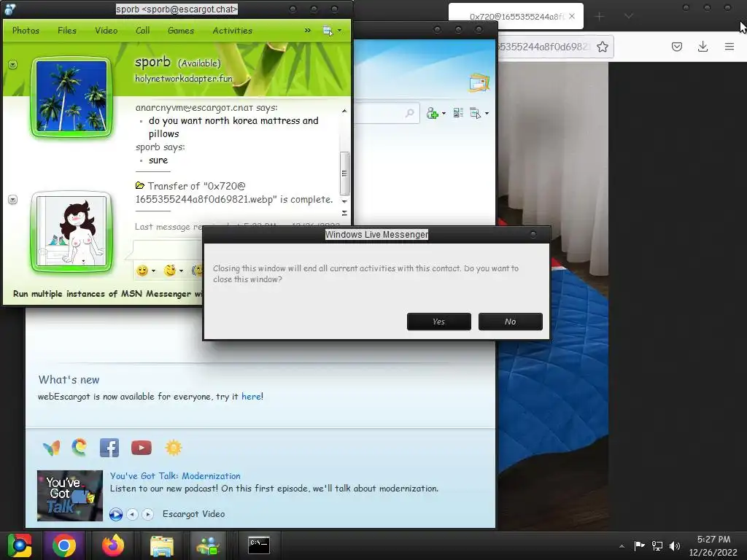Click the You've Got Talk podcast thumbnail

[x=70, y=496]
